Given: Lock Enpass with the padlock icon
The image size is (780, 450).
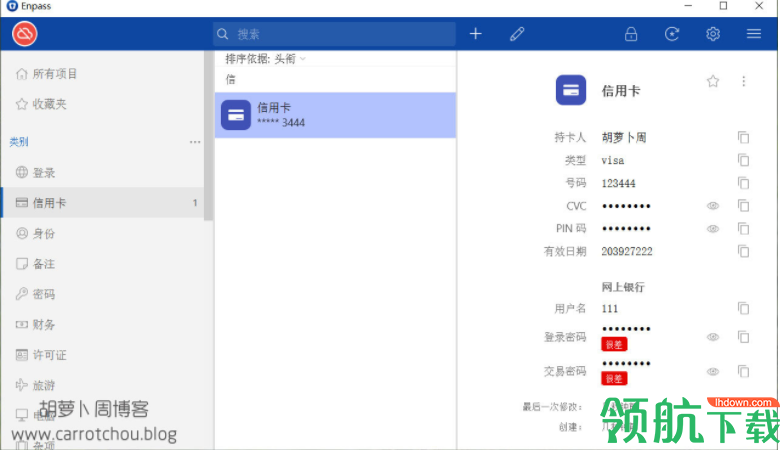Looking at the screenshot, I should [631, 34].
